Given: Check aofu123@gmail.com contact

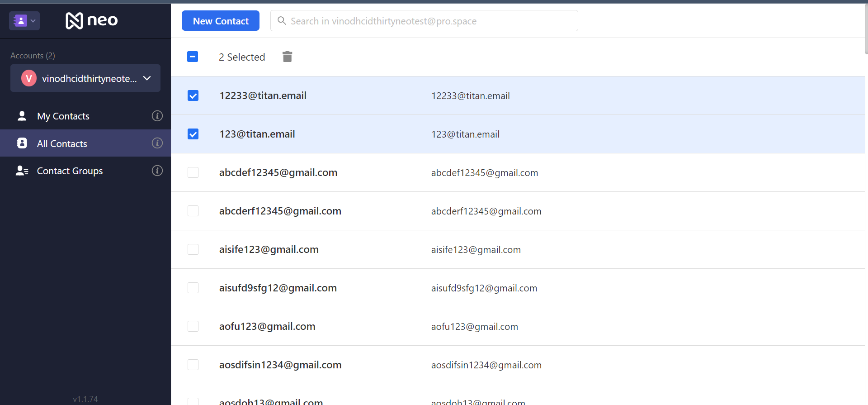Looking at the screenshot, I should tap(193, 326).
